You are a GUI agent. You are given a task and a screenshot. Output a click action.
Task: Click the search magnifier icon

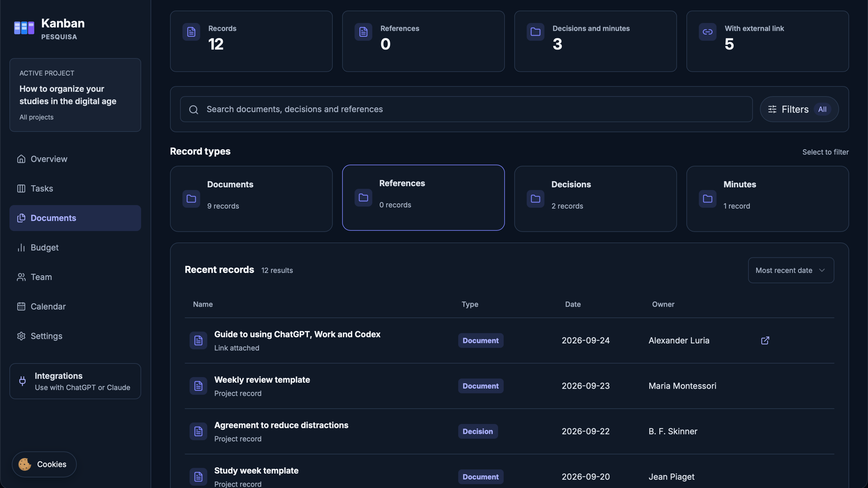193,109
